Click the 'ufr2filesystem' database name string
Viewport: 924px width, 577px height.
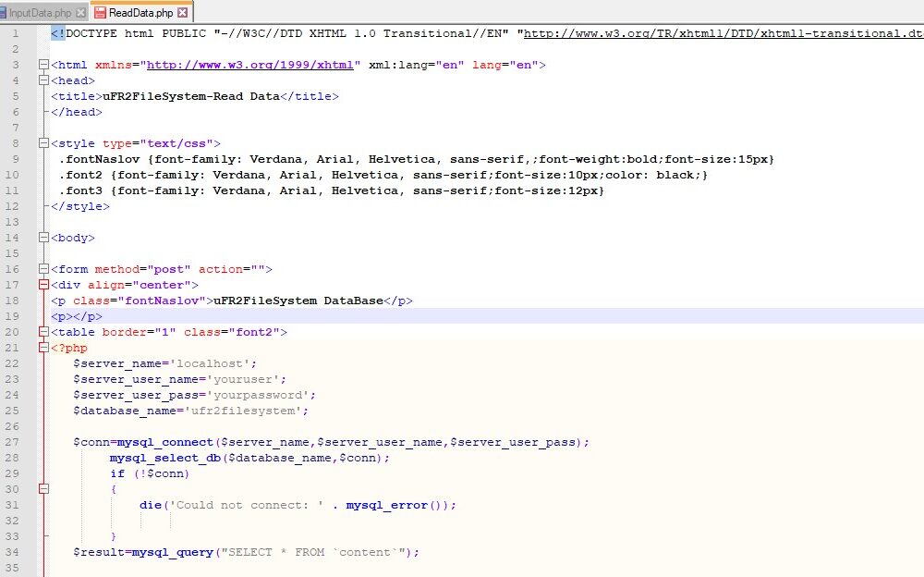(243, 411)
